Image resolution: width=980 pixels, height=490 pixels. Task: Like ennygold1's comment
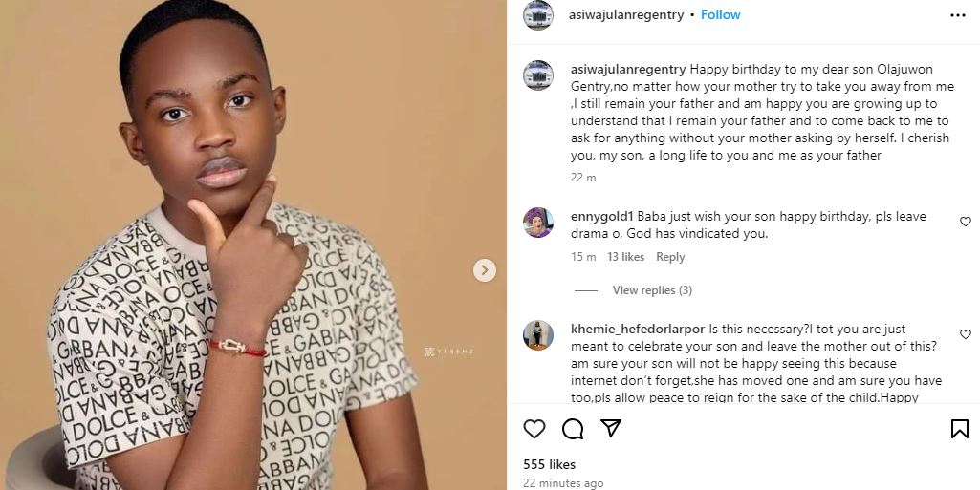tap(965, 222)
